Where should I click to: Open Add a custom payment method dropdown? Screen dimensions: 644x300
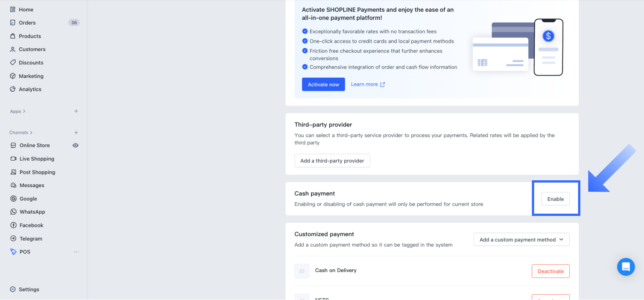[521, 239]
